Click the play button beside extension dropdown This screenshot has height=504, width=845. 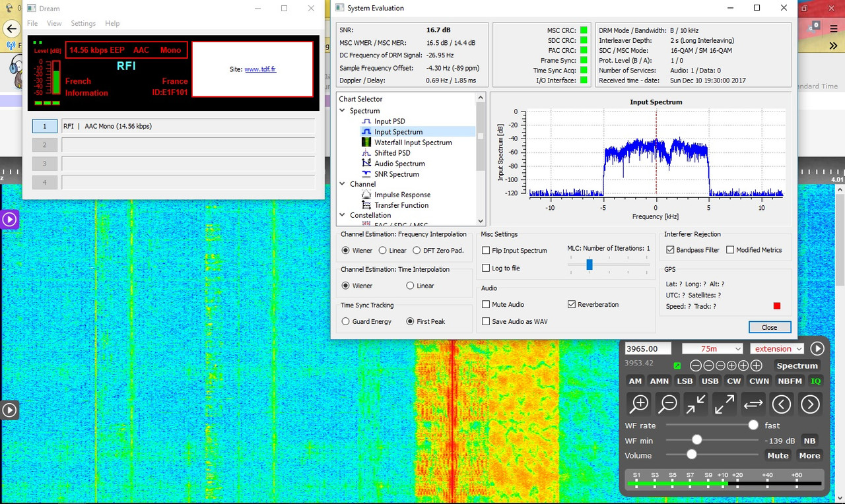[x=817, y=348]
